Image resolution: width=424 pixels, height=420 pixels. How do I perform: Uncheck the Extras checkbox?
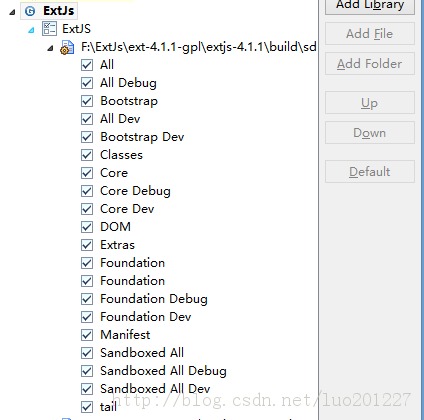tap(87, 245)
